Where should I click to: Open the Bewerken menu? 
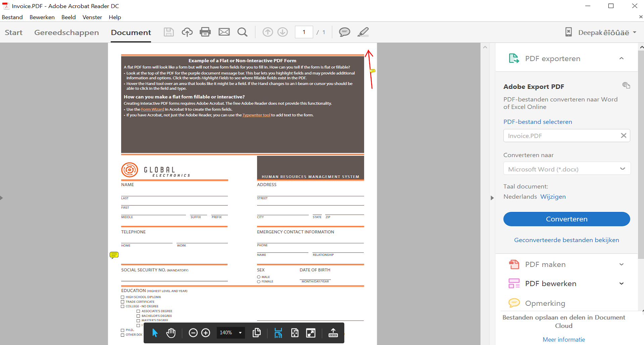click(42, 17)
